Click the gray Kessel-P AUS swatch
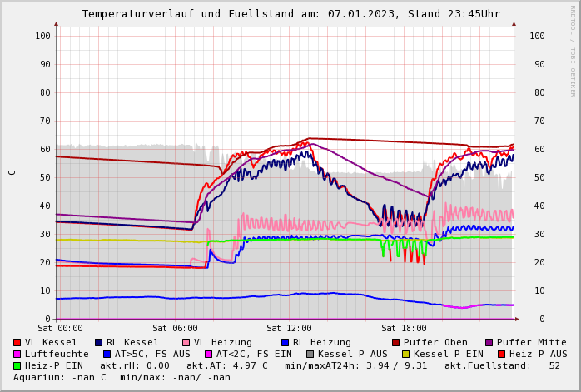The width and height of the screenshot is (581, 392). 310,354
